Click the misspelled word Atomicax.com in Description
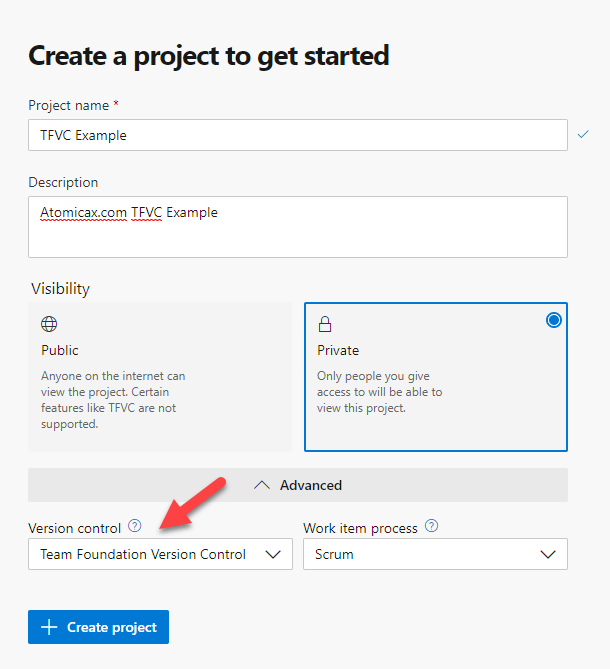 click(83, 212)
